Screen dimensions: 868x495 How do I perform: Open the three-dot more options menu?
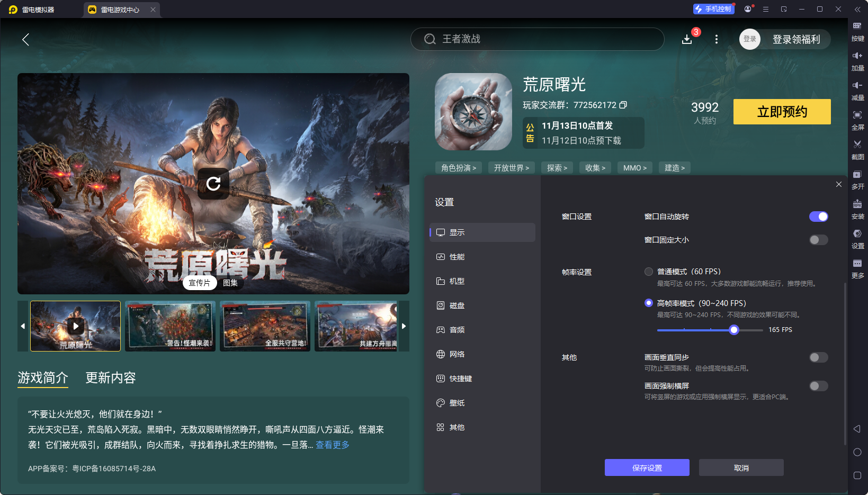(x=716, y=39)
